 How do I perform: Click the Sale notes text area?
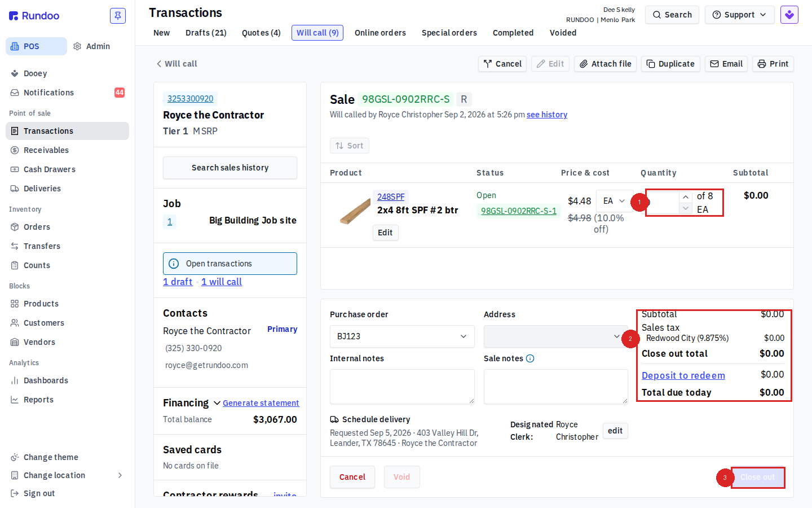555,387
